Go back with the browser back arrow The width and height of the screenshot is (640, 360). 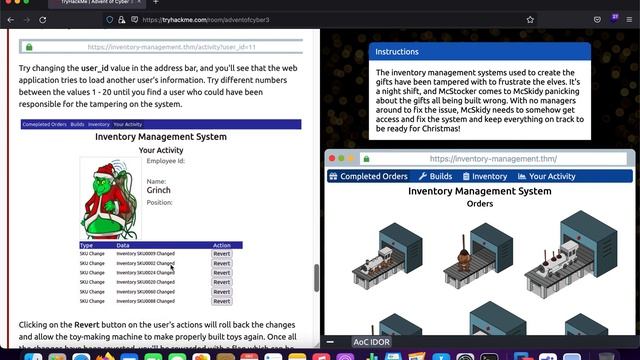(x=11, y=20)
